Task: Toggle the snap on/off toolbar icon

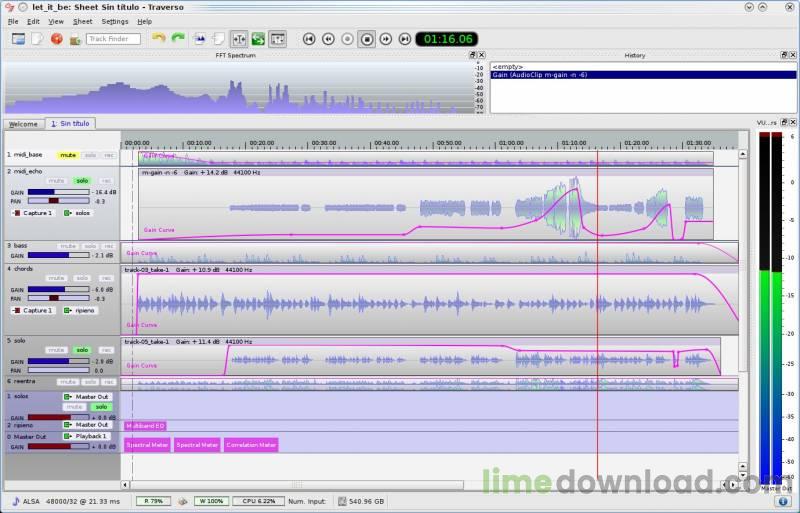Action: pos(239,39)
